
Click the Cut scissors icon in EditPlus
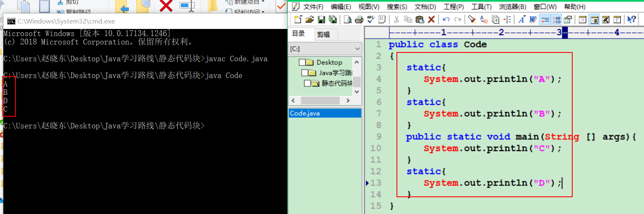click(396, 19)
